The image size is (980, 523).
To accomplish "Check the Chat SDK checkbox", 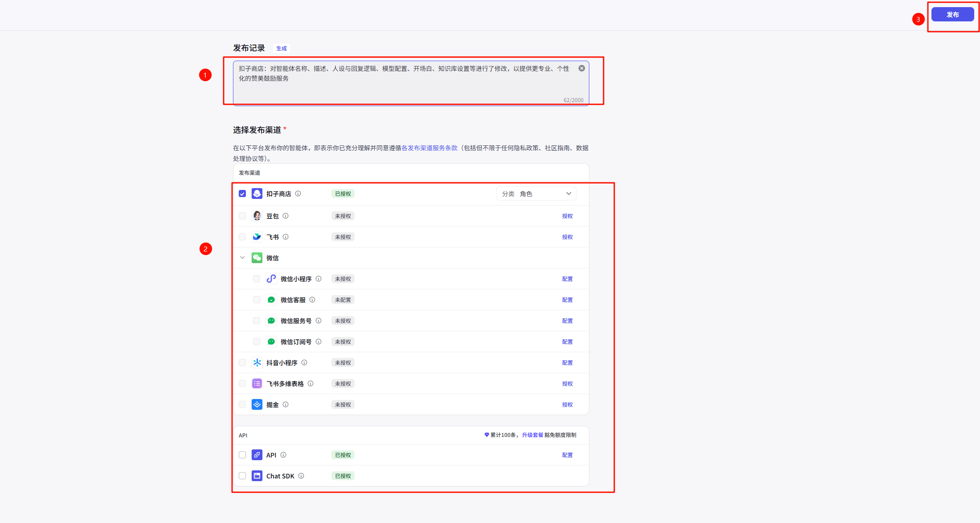I will (x=242, y=476).
